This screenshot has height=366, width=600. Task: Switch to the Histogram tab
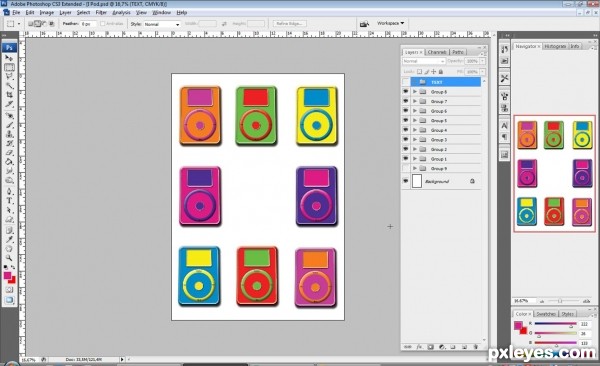[x=555, y=46]
